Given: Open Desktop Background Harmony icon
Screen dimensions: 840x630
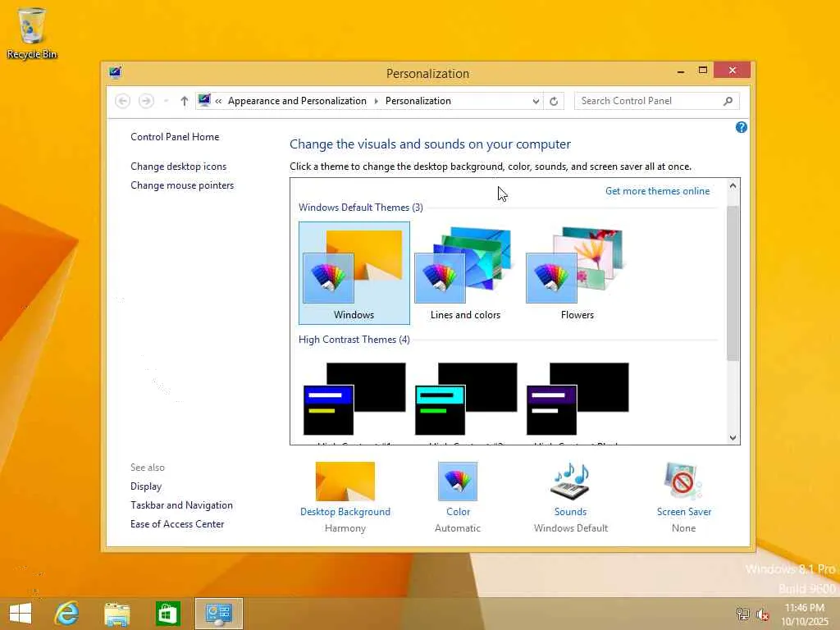Looking at the screenshot, I should tap(345, 481).
